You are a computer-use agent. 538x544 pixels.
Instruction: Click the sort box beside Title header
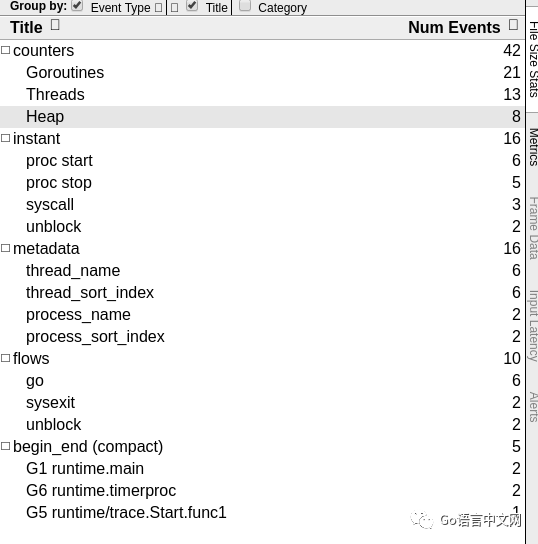[55, 25]
